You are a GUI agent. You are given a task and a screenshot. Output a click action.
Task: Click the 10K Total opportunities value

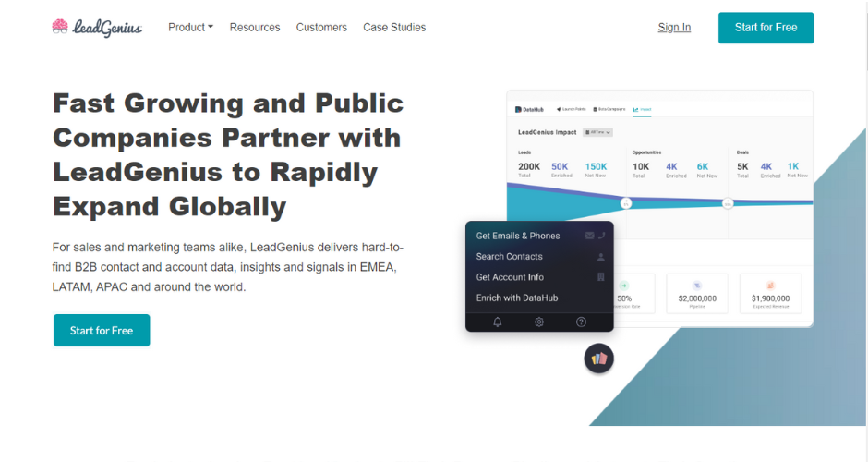click(641, 166)
